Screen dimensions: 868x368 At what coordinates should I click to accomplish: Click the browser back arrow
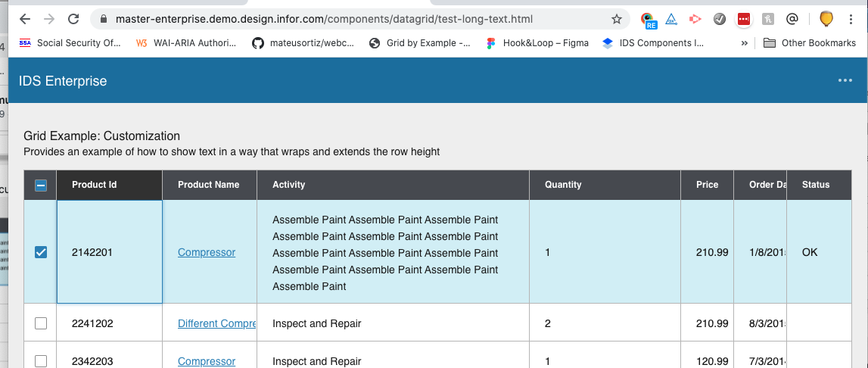(24, 19)
